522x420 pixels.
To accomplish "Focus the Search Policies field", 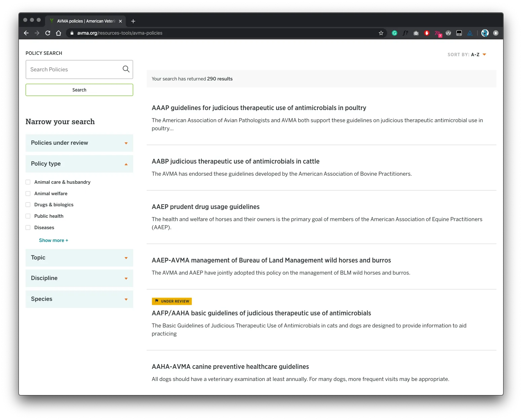I will [x=79, y=69].
